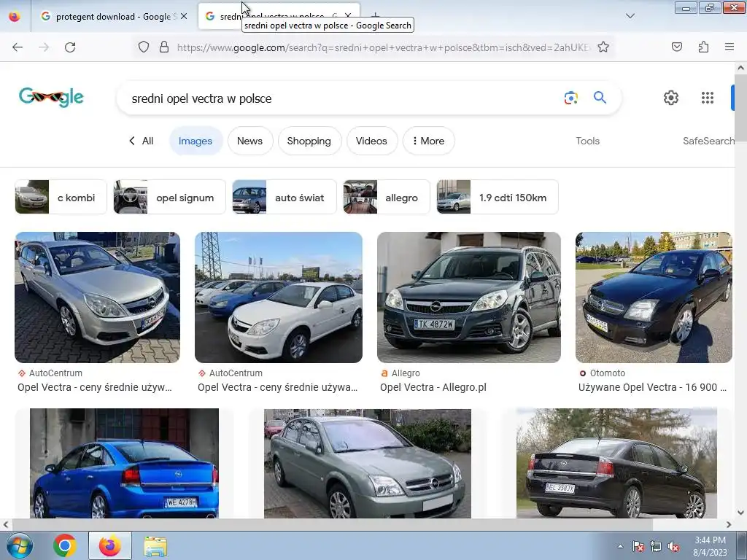Go back to All results
The width and height of the screenshot is (747, 560).
coord(141,141)
